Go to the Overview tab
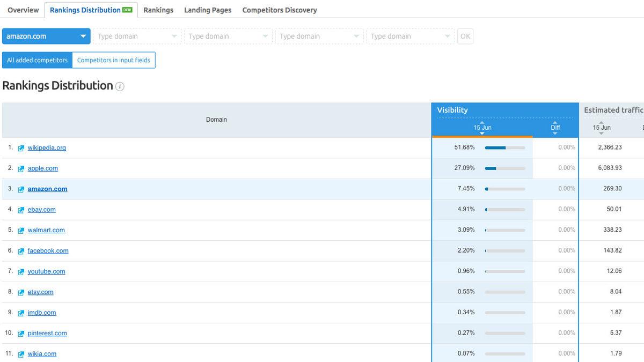Image resolution: width=644 pixels, height=362 pixels. pyautogui.click(x=23, y=10)
